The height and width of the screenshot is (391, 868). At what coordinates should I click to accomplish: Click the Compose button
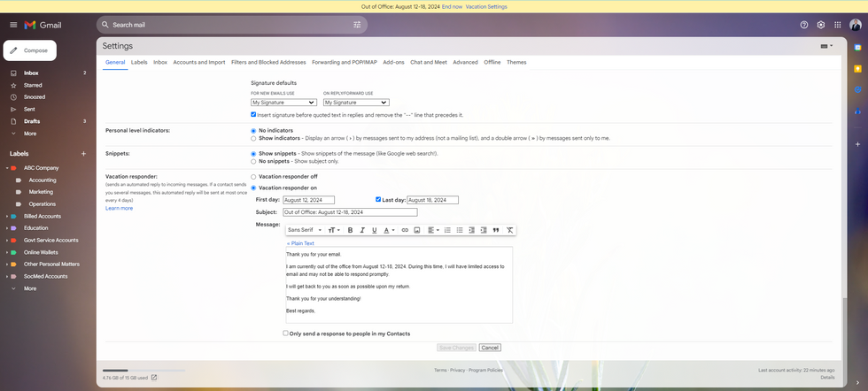30,50
